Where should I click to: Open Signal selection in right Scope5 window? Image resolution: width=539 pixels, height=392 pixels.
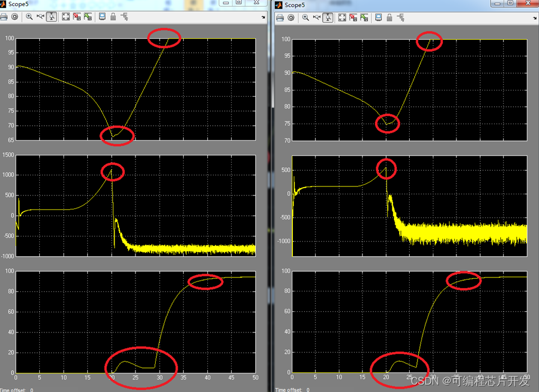pos(401,17)
